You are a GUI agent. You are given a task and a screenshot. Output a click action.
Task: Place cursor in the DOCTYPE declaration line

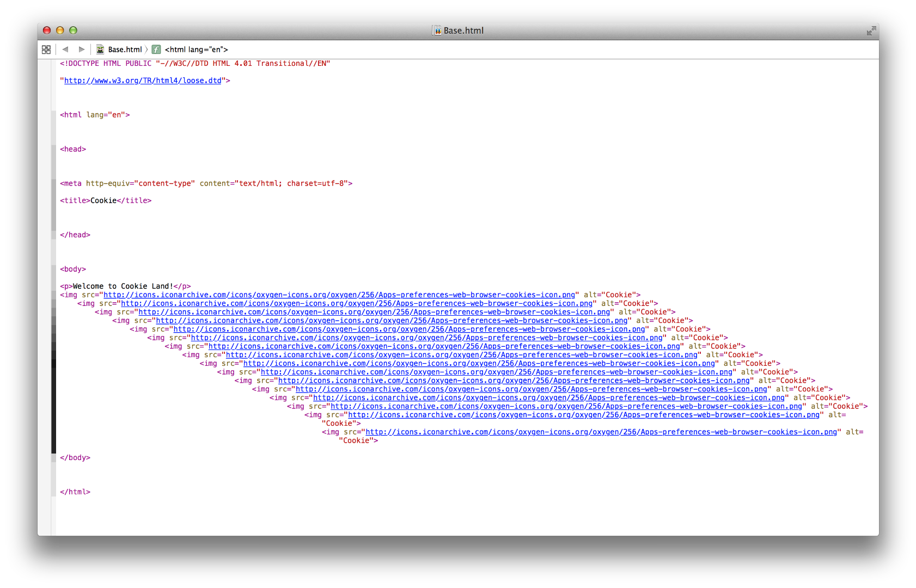point(195,64)
